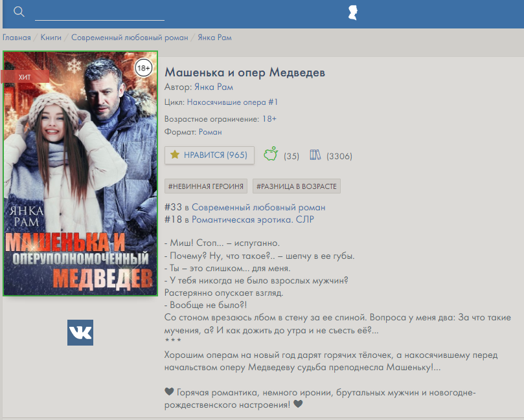Click the site logo silhouette icon
The height and width of the screenshot is (420, 524).
point(353,13)
